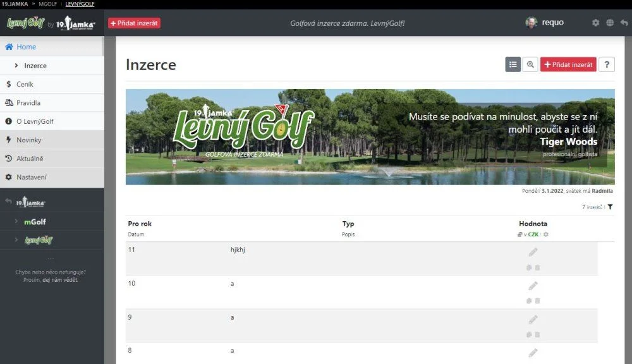The height and width of the screenshot is (364, 632).
Task: Open Novinky in the sidebar
Action: coord(52,140)
